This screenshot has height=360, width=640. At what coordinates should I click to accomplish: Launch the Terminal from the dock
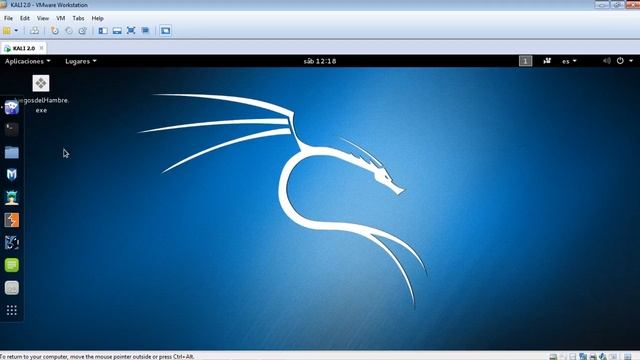11,129
